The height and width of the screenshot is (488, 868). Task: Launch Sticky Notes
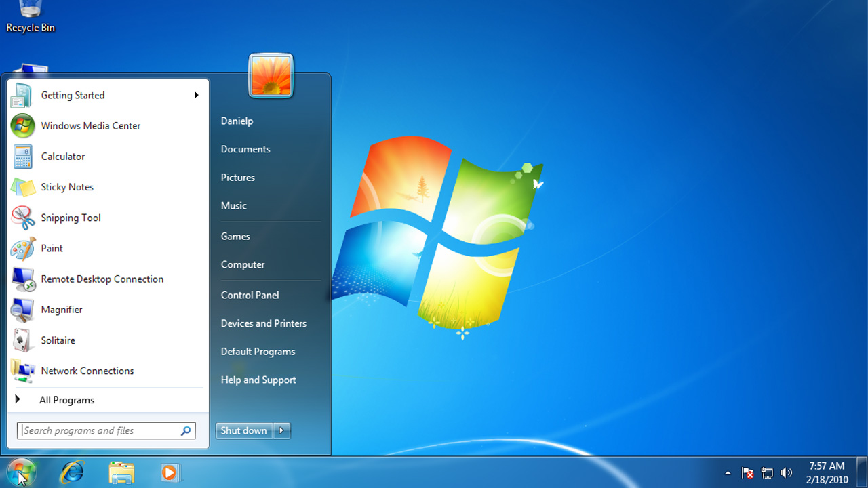click(66, 187)
